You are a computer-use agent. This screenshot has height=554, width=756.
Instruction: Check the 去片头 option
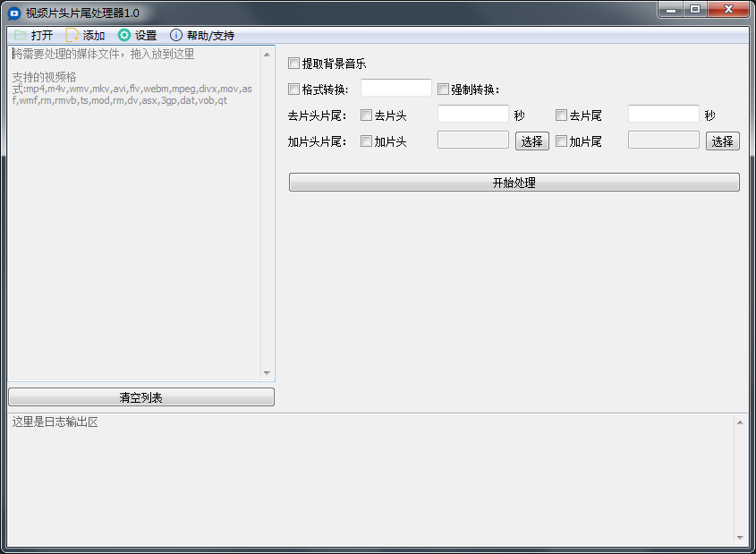click(367, 115)
